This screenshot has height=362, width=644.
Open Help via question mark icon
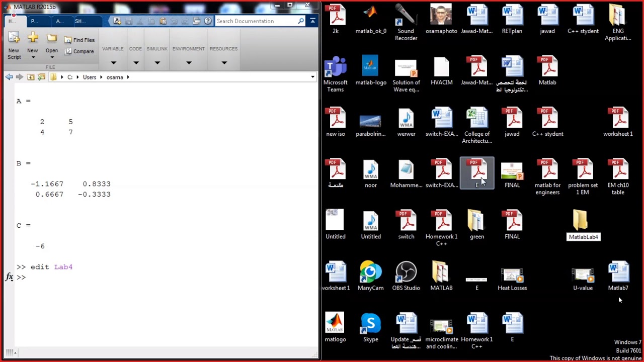tap(208, 21)
